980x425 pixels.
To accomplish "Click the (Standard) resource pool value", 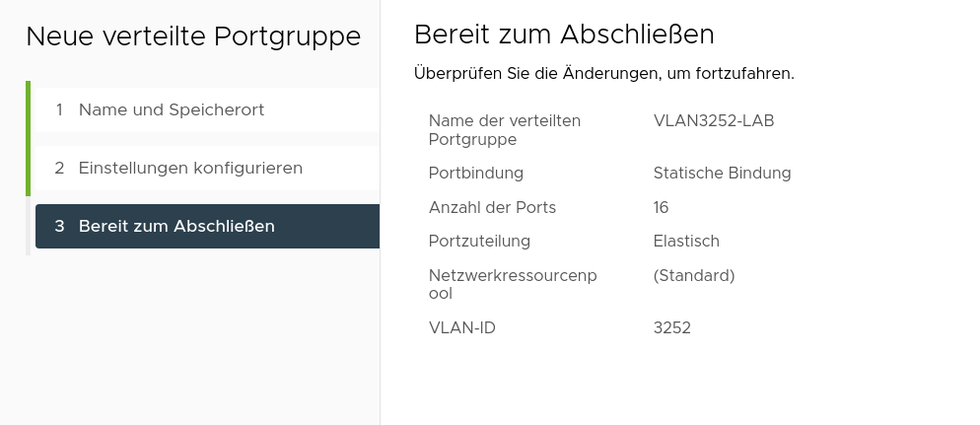I will pyautogui.click(x=694, y=276).
